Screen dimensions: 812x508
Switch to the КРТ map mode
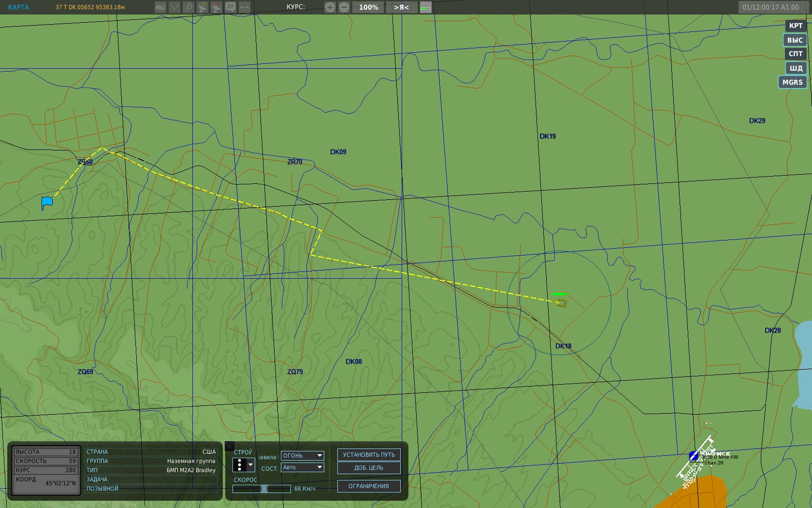click(x=796, y=26)
